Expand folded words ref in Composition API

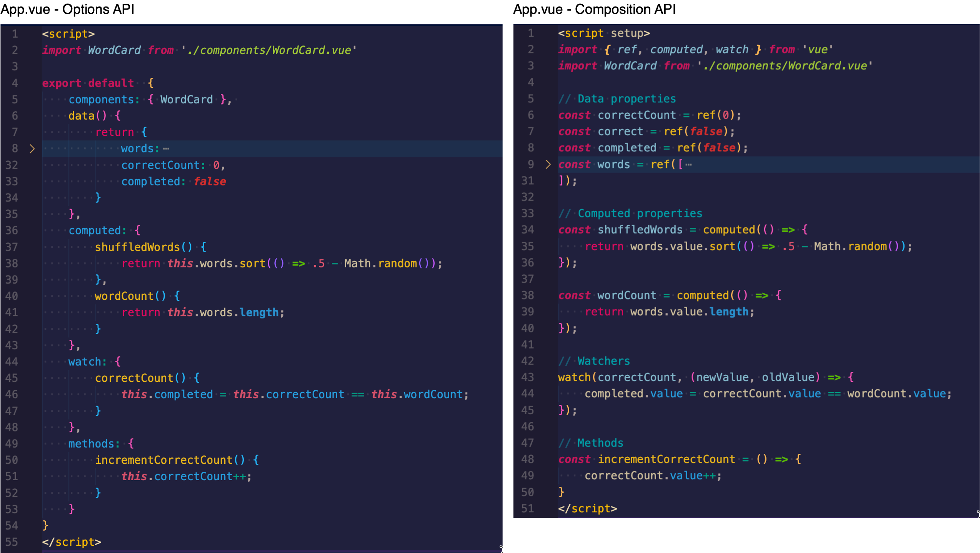pyautogui.click(x=548, y=165)
